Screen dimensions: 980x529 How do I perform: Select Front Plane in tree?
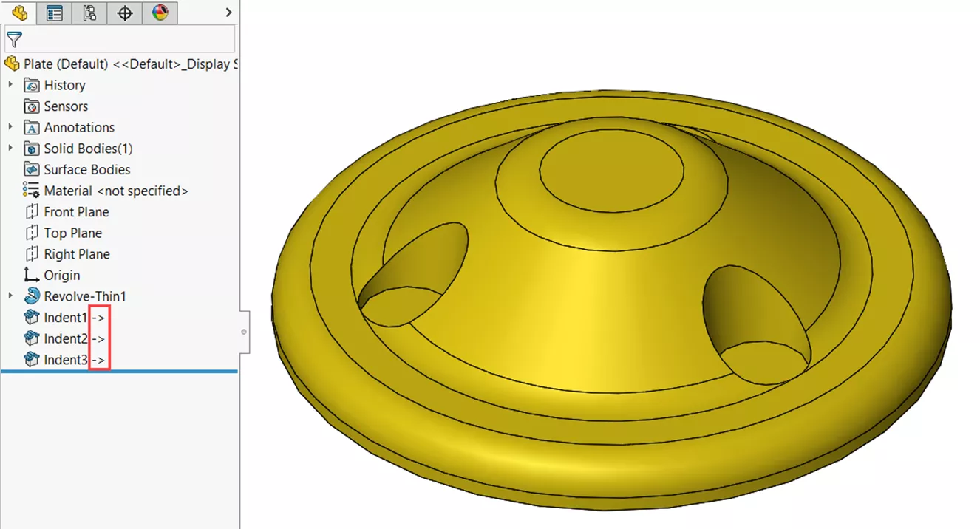point(76,212)
